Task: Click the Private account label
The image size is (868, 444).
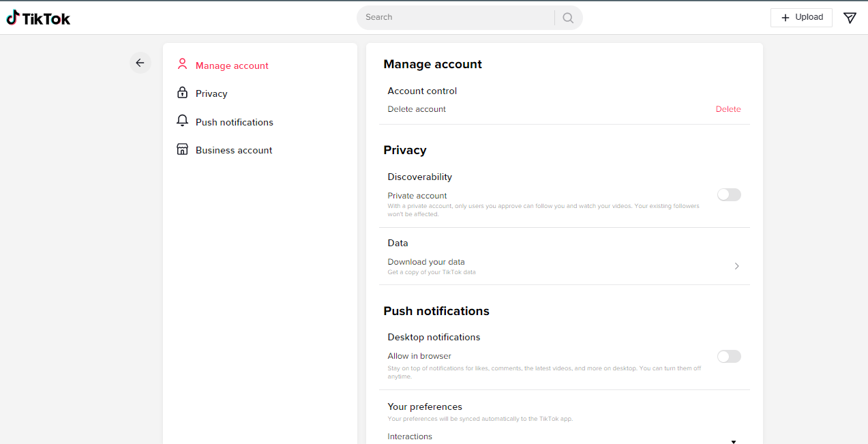Action: pyautogui.click(x=417, y=196)
